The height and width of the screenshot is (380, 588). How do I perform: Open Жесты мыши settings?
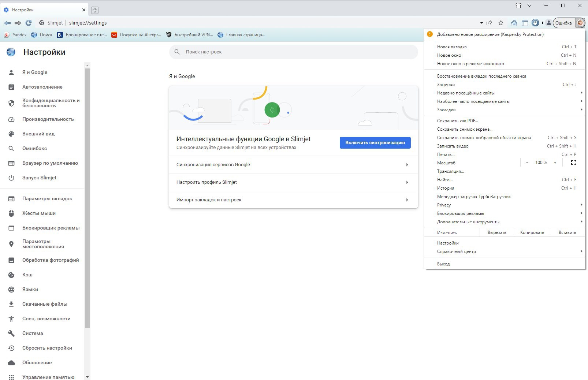pos(42,213)
